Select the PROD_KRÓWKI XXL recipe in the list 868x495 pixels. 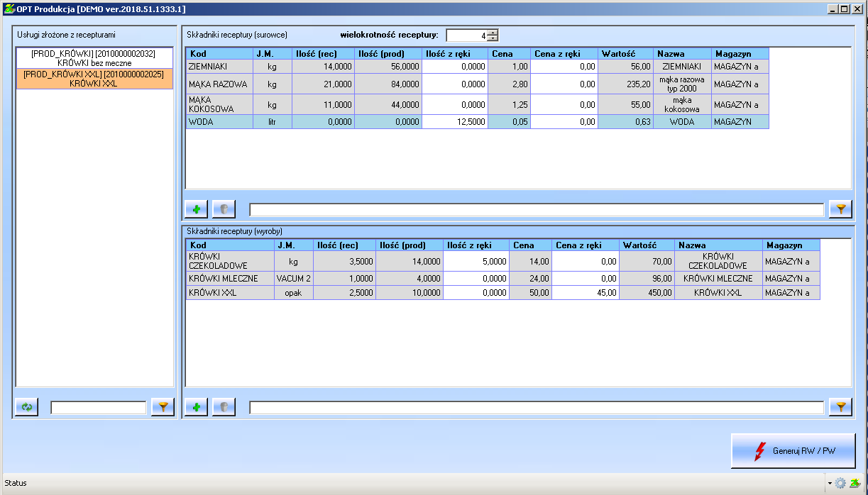(x=94, y=79)
